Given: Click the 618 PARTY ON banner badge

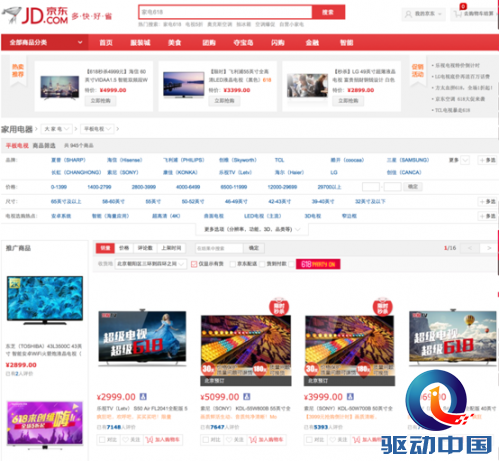Looking at the screenshot, I should coord(318,264).
